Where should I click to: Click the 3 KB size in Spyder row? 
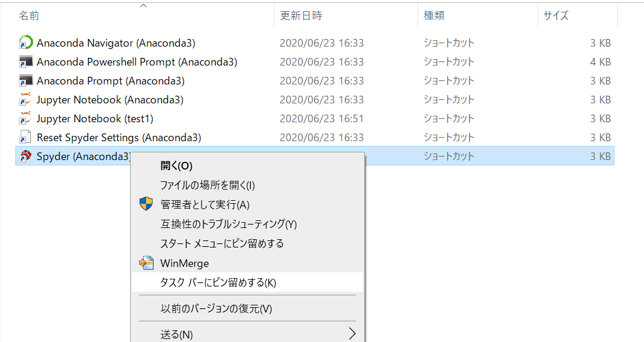tap(600, 157)
